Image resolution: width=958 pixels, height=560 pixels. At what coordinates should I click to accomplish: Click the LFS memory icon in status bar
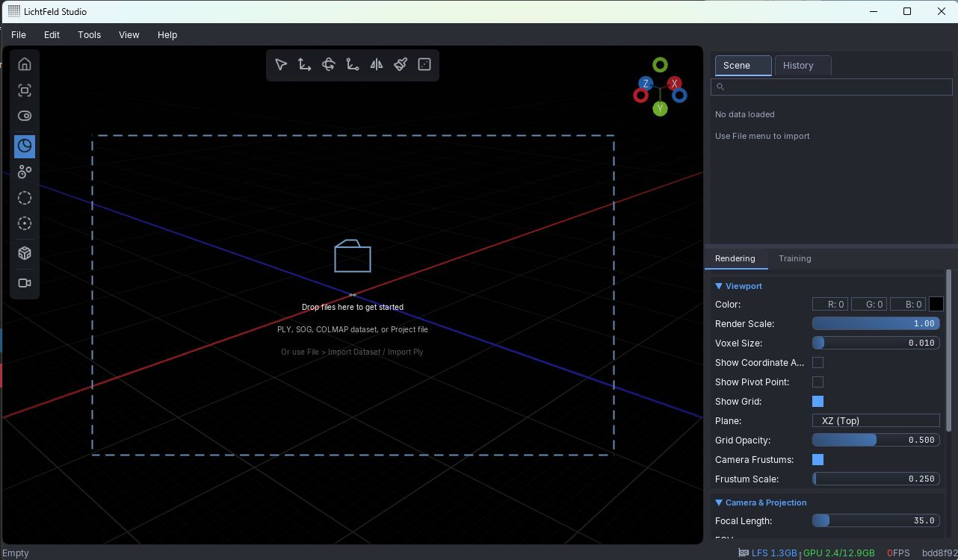[x=744, y=553]
